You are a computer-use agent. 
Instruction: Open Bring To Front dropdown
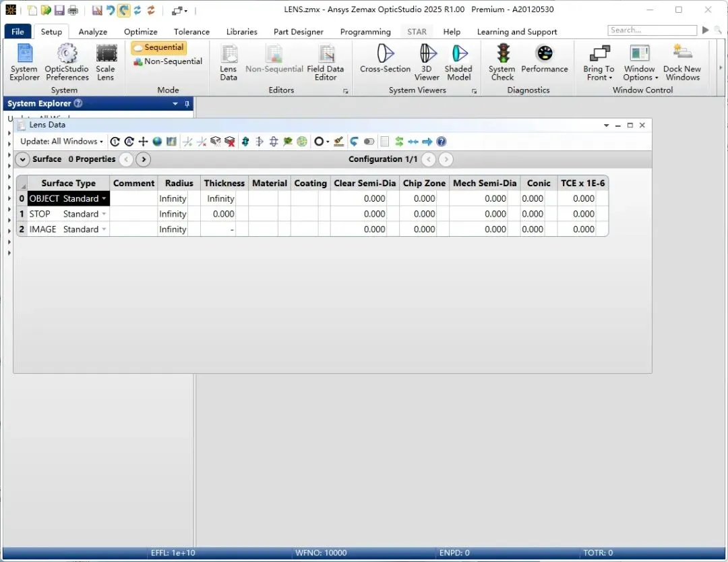point(599,62)
